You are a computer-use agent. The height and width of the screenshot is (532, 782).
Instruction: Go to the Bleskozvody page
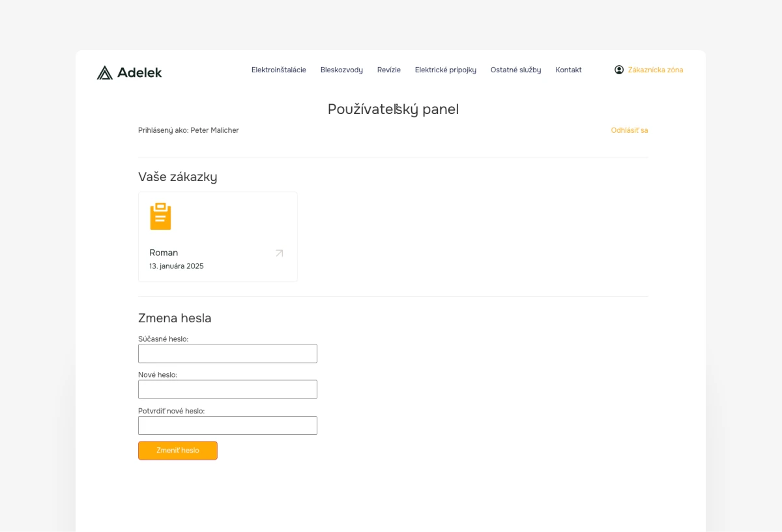[x=341, y=70]
